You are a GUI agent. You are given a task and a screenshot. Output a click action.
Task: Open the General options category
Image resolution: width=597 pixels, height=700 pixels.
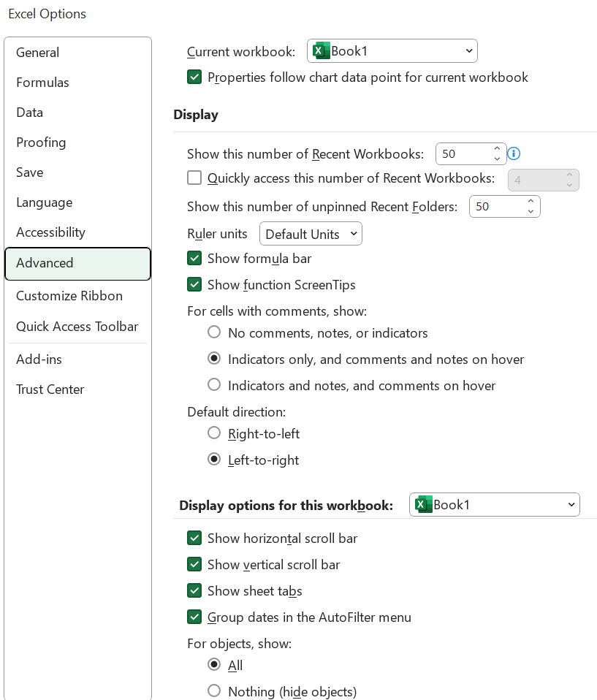77,53
